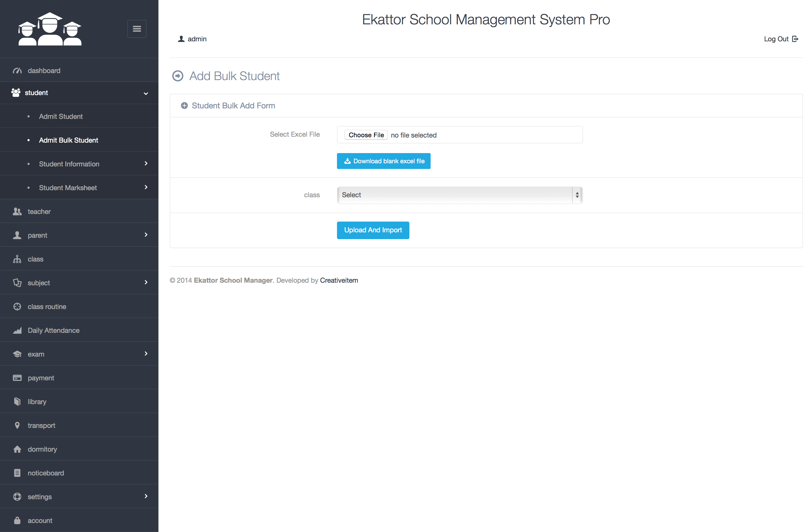Click the account lock icon
The width and height of the screenshot is (812, 532).
point(17,520)
